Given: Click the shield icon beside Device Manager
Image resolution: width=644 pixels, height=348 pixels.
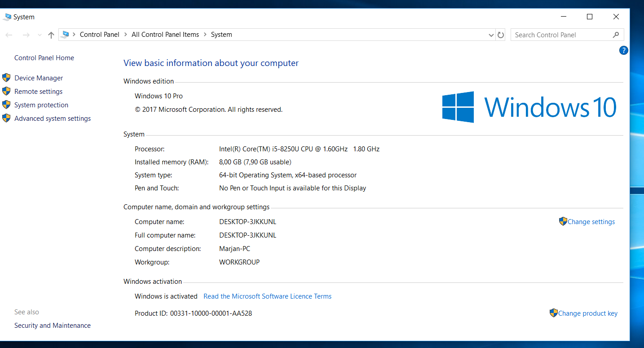Looking at the screenshot, I should tap(6, 78).
